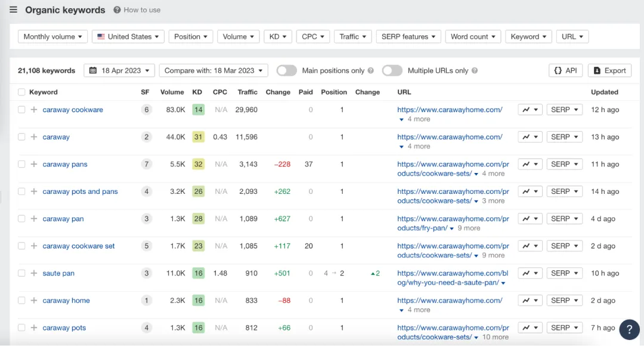Click the How to use help icon
This screenshot has height=346, width=644.
click(x=117, y=10)
